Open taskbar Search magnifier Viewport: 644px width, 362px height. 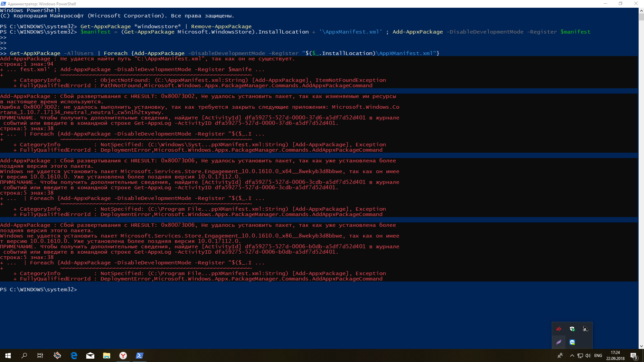(x=24, y=356)
